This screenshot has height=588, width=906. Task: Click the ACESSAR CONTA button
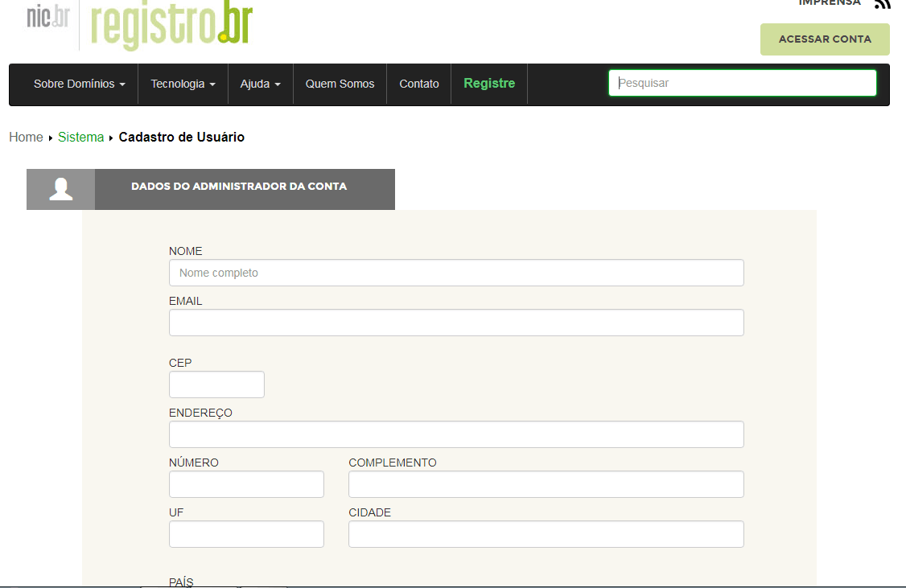(825, 39)
